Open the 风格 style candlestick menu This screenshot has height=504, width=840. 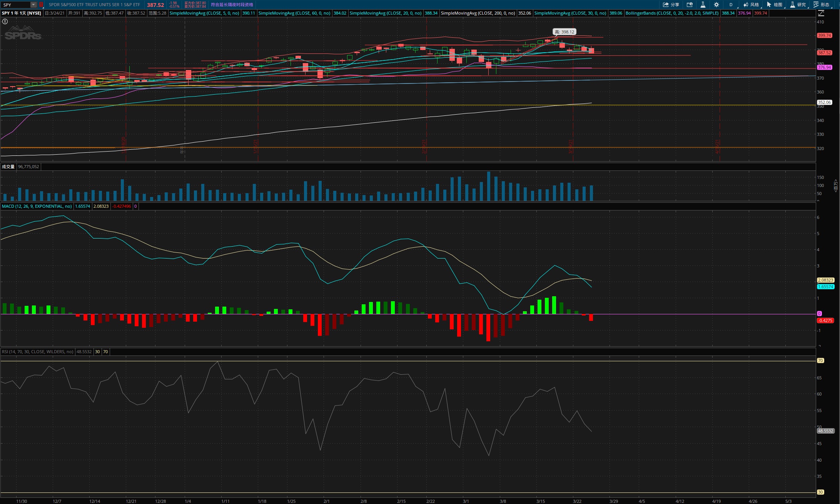tap(751, 5)
